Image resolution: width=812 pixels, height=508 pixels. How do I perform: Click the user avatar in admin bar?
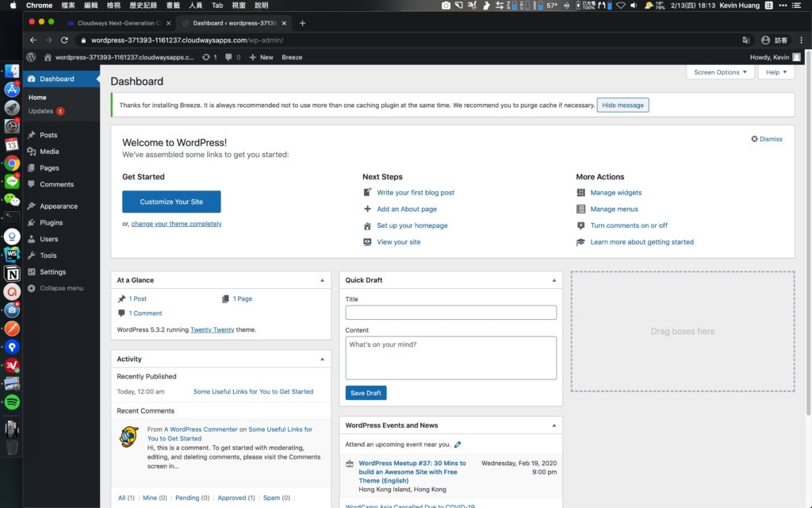coord(796,57)
